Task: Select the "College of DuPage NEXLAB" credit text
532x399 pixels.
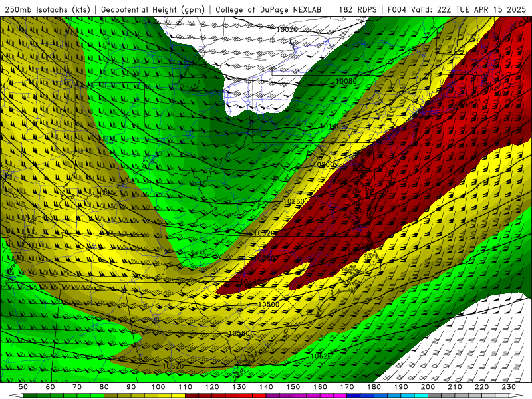Action: click(268, 9)
